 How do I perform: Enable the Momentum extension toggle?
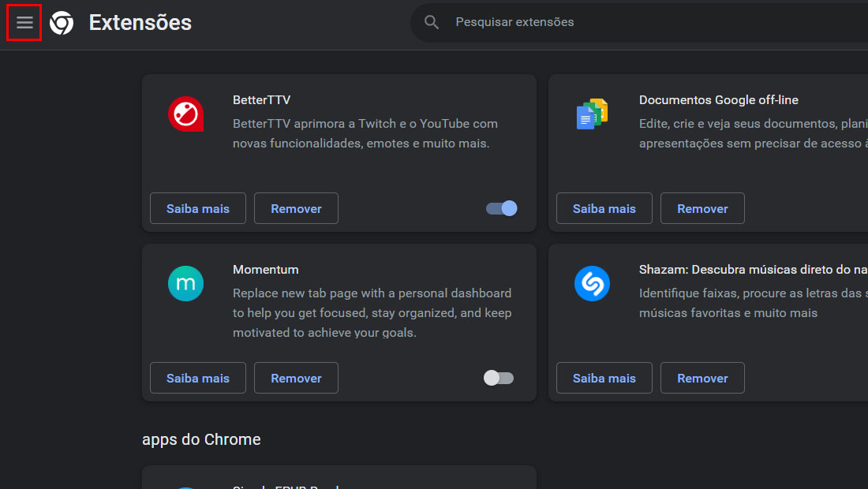point(499,378)
